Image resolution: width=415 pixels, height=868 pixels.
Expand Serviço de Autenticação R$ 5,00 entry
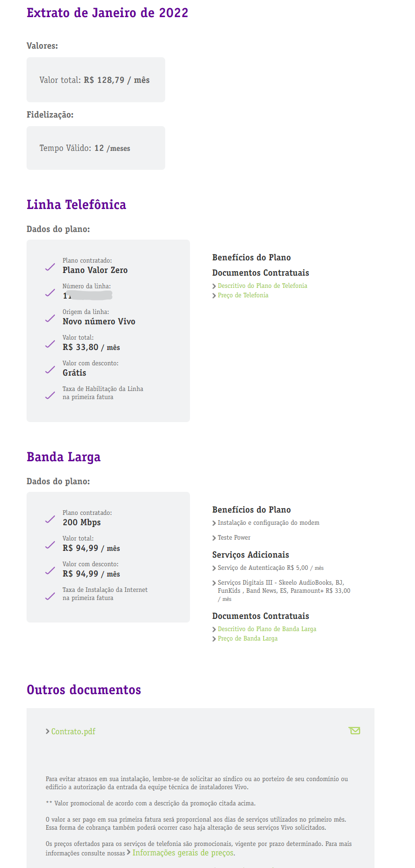pos(268,568)
